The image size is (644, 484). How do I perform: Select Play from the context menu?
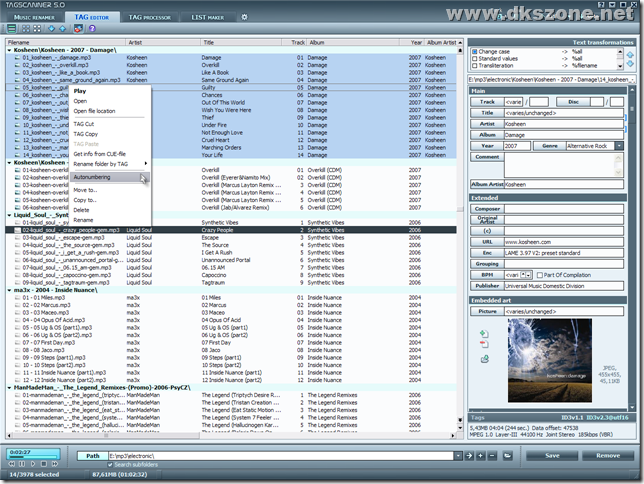point(80,91)
